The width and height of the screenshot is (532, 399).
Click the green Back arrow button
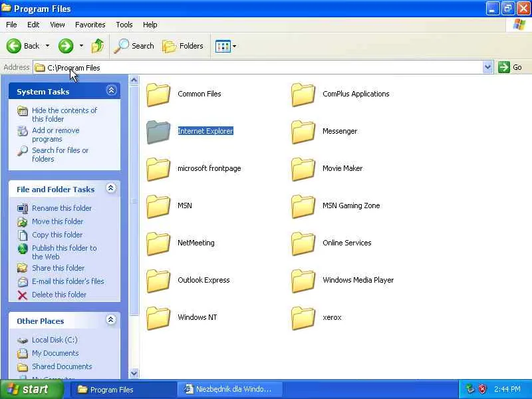(14, 46)
